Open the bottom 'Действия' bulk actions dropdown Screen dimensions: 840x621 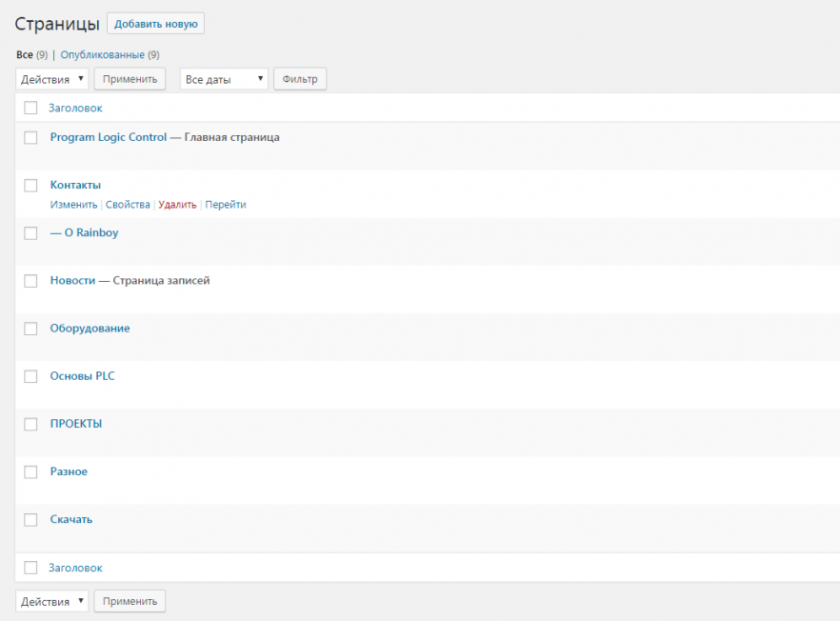click(52, 601)
